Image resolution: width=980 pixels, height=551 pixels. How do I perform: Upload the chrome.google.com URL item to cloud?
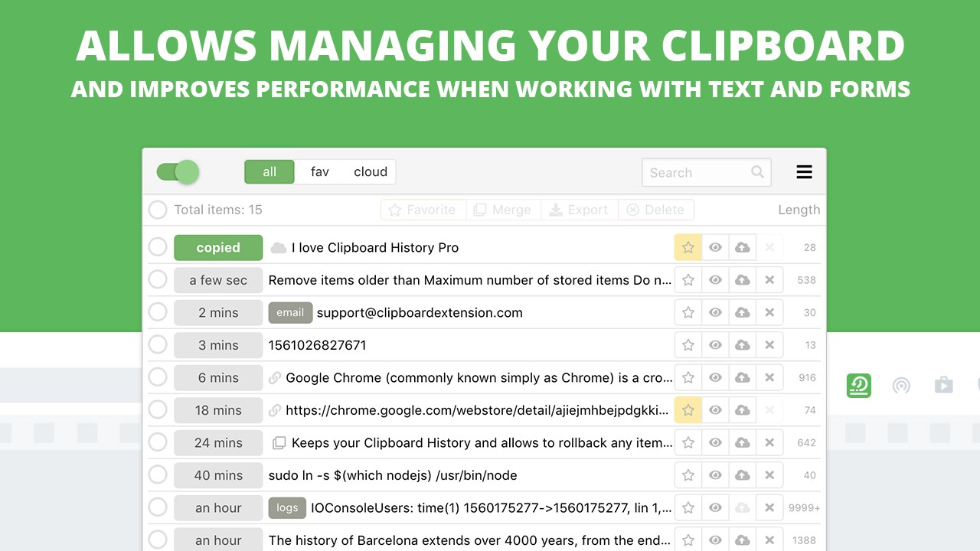pyautogui.click(x=742, y=410)
